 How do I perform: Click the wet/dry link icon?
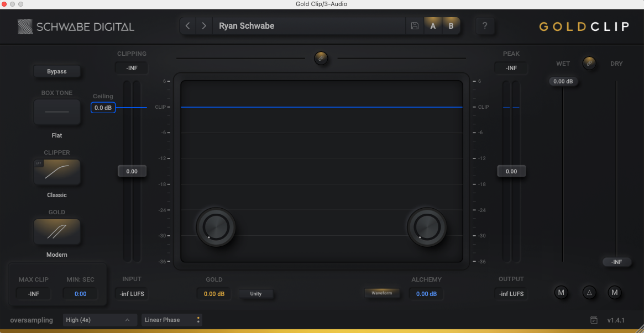(590, 64)
